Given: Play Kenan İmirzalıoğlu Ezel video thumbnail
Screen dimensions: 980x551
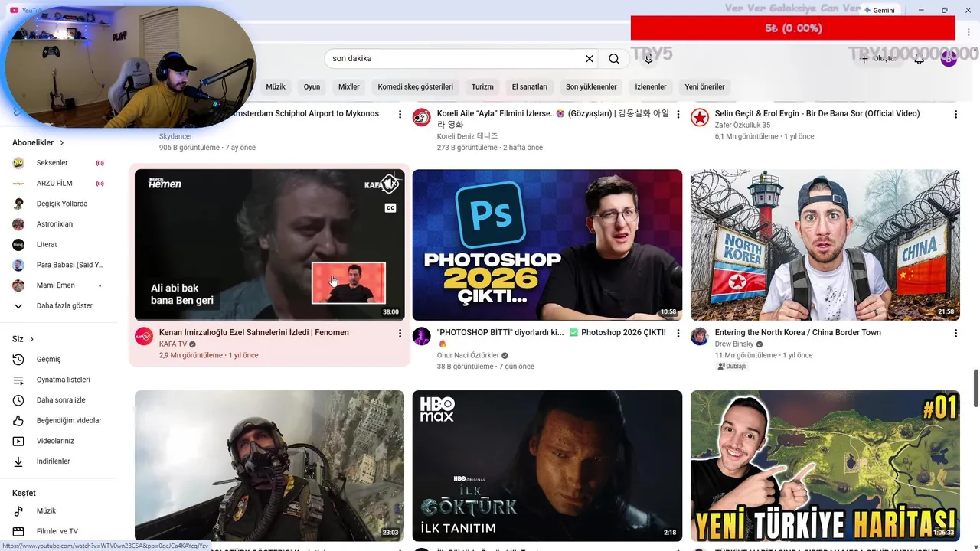Looking at the screenshot, I should [x=269, y=245].
